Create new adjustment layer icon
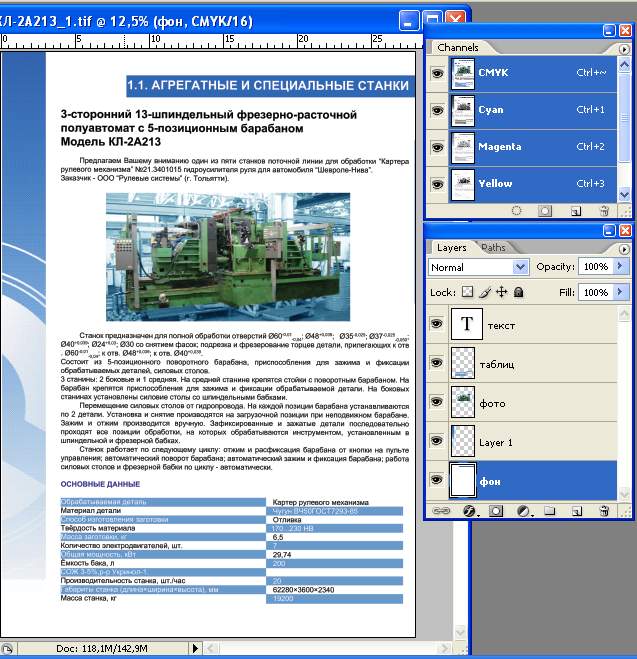 524,511
